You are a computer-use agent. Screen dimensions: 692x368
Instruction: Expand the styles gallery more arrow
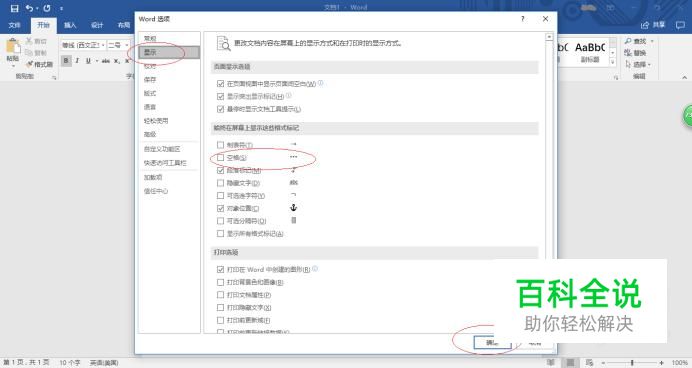tap(613, 62)
